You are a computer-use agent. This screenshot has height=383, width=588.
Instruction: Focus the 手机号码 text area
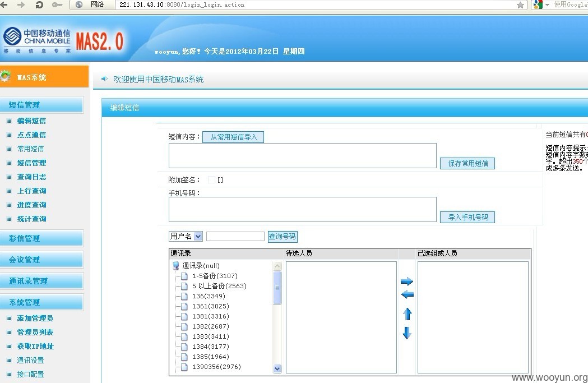(x=303, y=209)
